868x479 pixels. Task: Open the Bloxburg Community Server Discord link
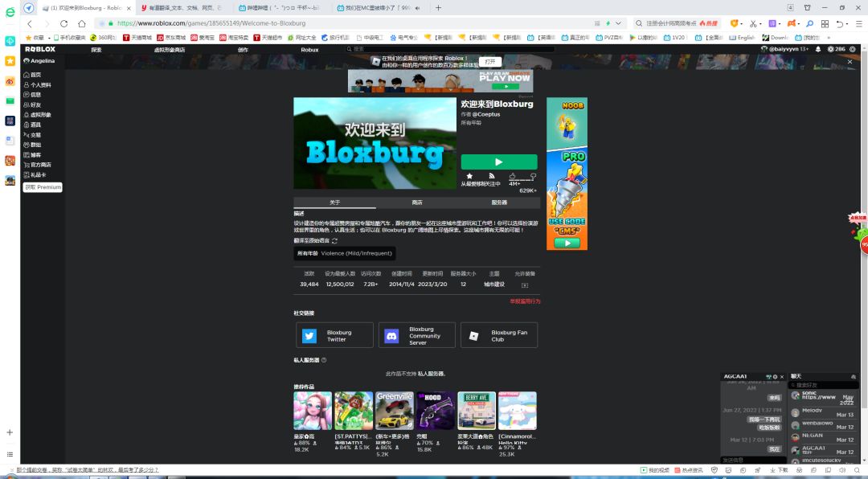(417, 335)
